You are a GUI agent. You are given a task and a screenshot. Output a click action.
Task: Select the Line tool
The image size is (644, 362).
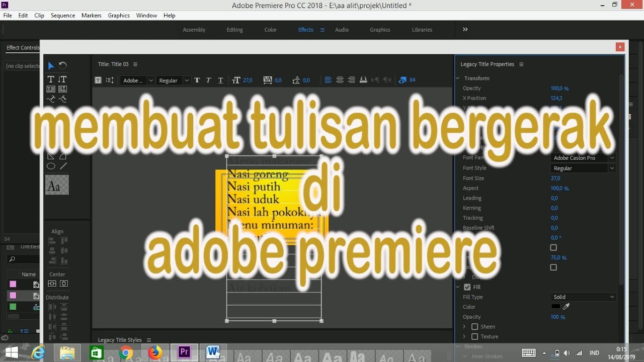pos(63,166)
